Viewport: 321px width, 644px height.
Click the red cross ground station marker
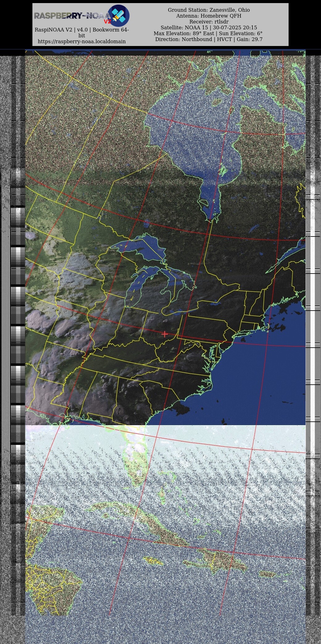click(165, 334)
